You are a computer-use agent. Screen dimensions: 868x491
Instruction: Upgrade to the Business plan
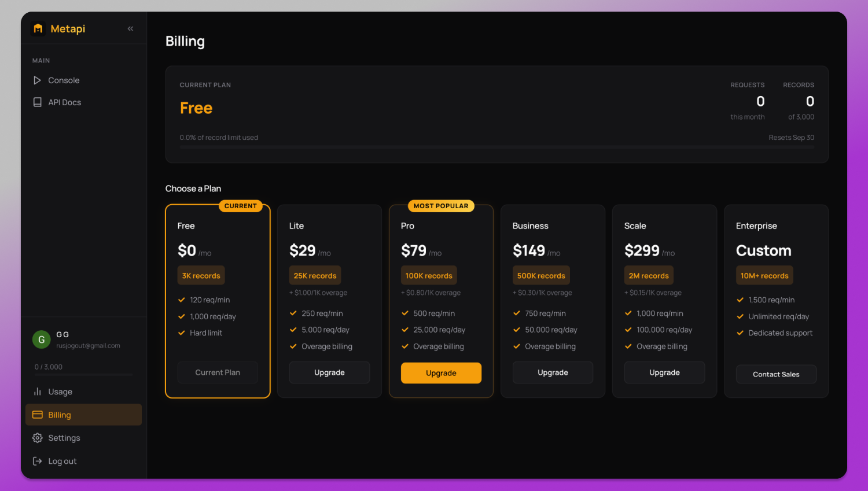click(553, 372)
